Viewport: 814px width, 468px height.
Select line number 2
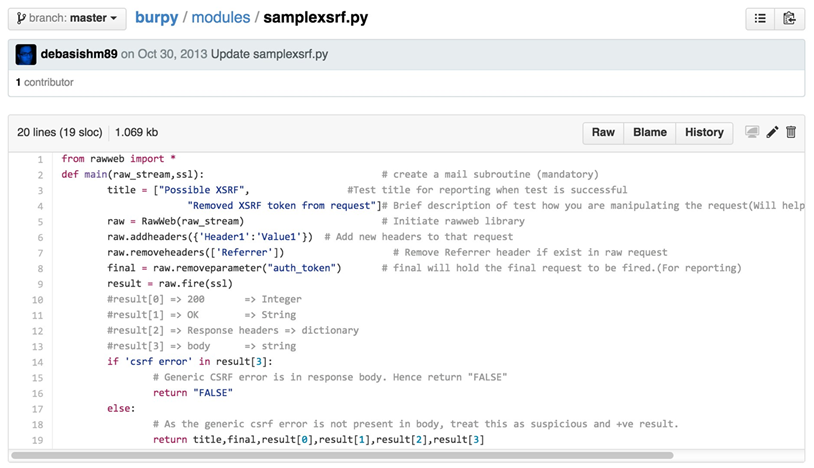click(x=40, y=175)
